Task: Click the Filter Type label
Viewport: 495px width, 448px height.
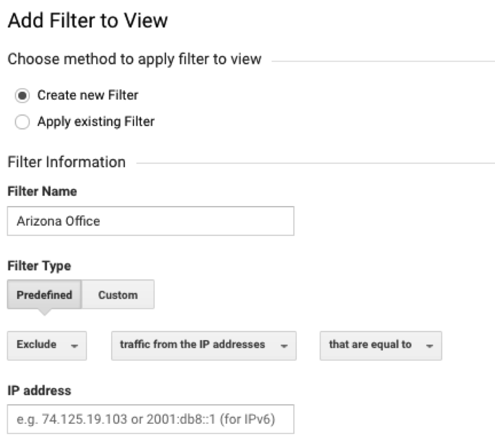Action: tap(39, 266)
